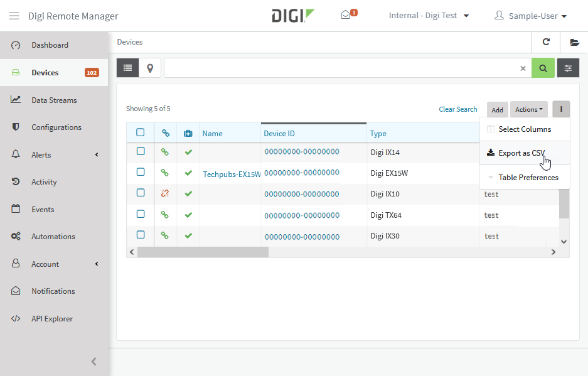This screenshot has width=588, height=376.
Task: Clear the search box with X
Action: click(523, 68)
